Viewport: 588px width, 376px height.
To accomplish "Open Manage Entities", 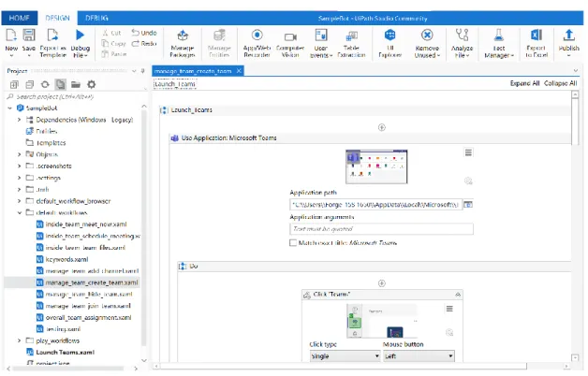I will pos(219,43).
